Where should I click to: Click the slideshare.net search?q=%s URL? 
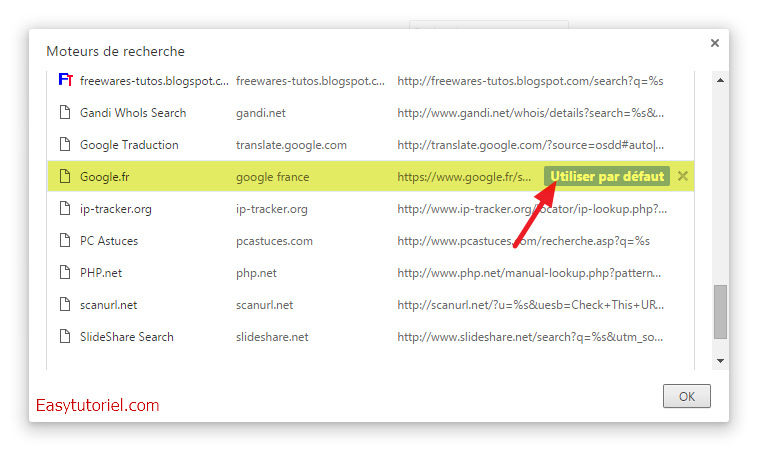(530, 337)
